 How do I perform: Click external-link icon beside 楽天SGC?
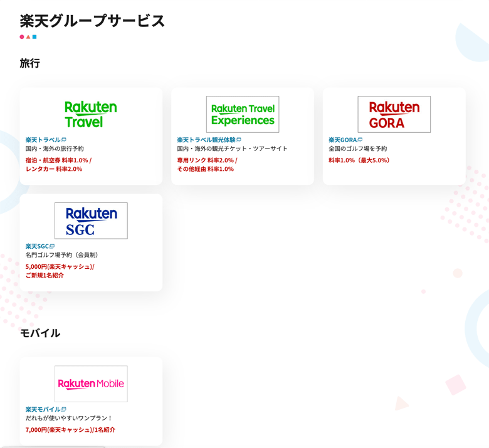click(52, 246)
